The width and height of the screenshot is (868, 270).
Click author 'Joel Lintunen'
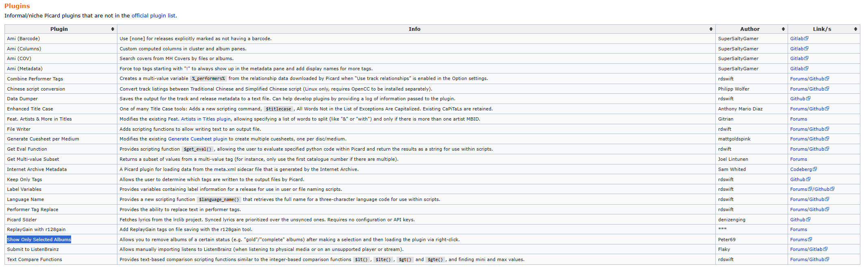click(x=733, y=159)
